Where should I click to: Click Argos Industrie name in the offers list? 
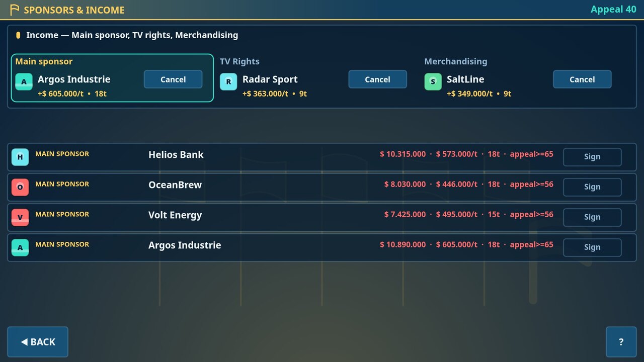click(185, 245)
